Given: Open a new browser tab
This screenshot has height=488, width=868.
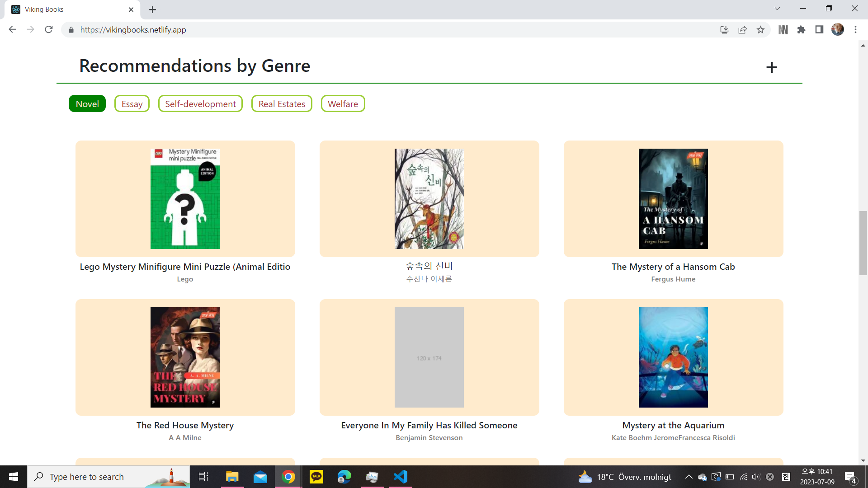Looking at the screenshot, I should (152, 9).
